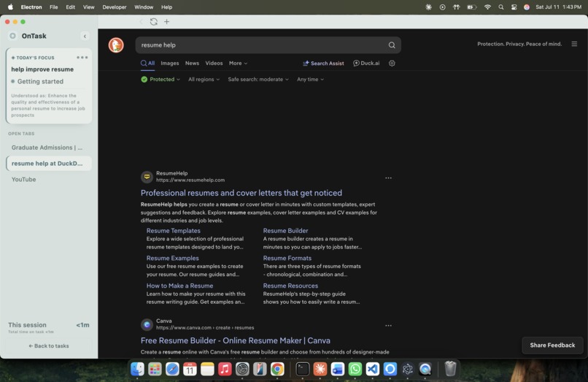This screenshot has width=588, height=382.
Task: Expand the Protected dropdown
Action: tap(160, 80)
